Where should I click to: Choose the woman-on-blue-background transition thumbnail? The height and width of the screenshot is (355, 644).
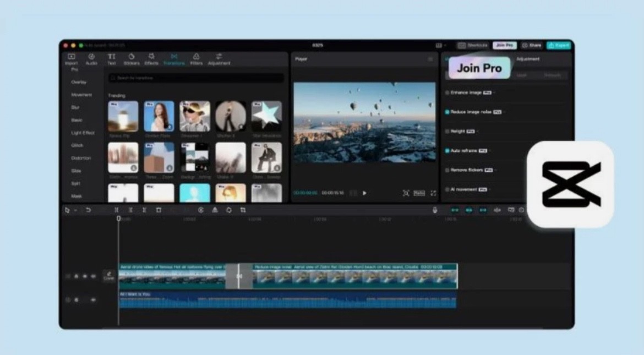159,116
